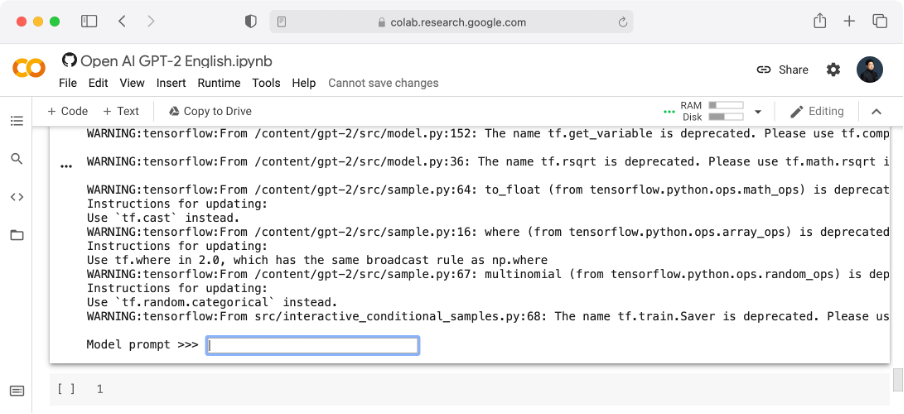Image resolution: width=904 pixels, height=414 pixels.
Task: Open the Colab logo home link
Action: pos(29,69)
